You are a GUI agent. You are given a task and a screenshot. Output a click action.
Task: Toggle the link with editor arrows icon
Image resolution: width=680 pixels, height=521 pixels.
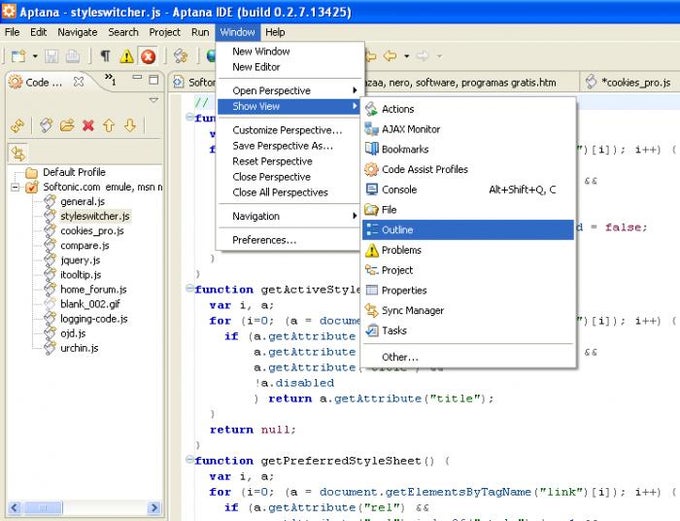(x=18, y=153)
